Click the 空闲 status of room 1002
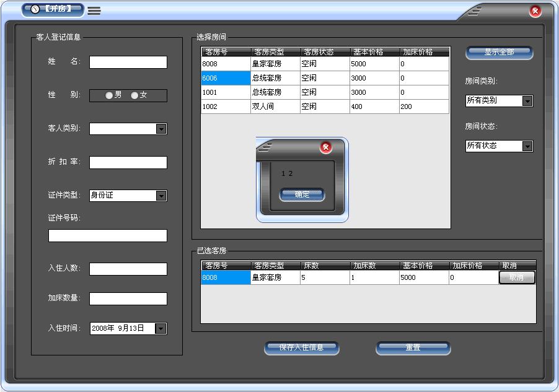Screen dimensions: 559x392 [325, 107]
